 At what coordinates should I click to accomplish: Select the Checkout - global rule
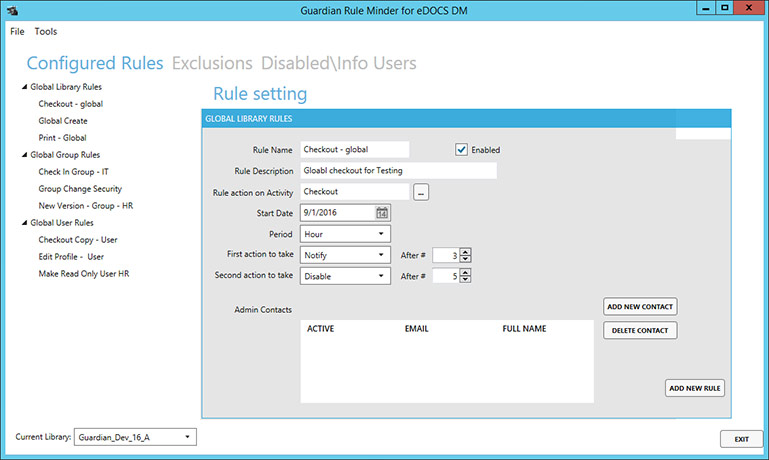point(71,104)
